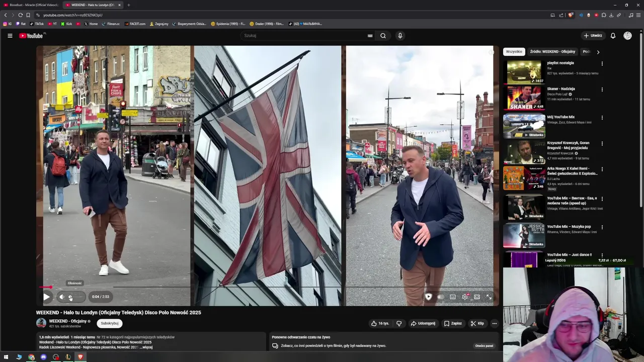
Task: Go back with the browser back arrow
Action: pyautogui.click(x=6, y=15)
